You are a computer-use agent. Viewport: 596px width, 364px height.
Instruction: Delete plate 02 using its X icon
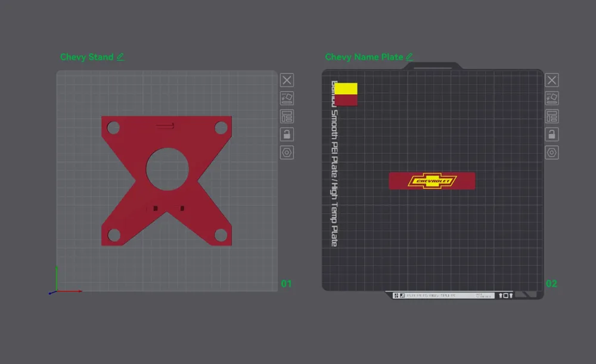552,80
